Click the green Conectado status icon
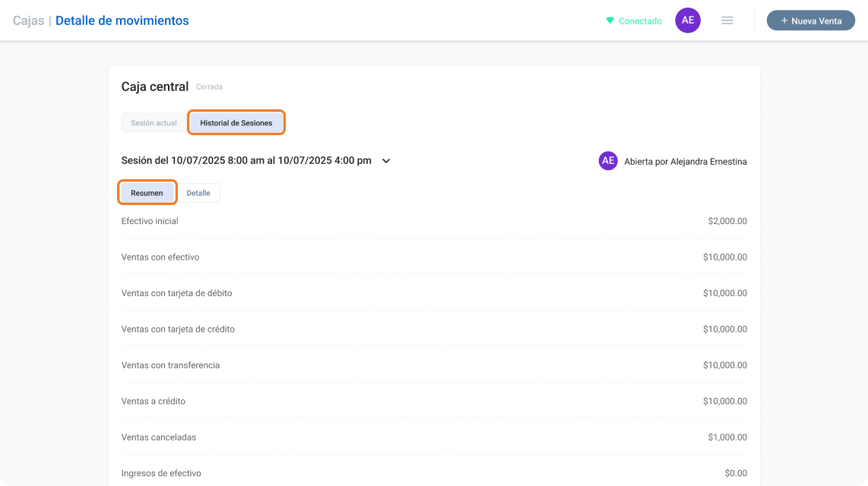The image size is (868, 486). [610, 21]
